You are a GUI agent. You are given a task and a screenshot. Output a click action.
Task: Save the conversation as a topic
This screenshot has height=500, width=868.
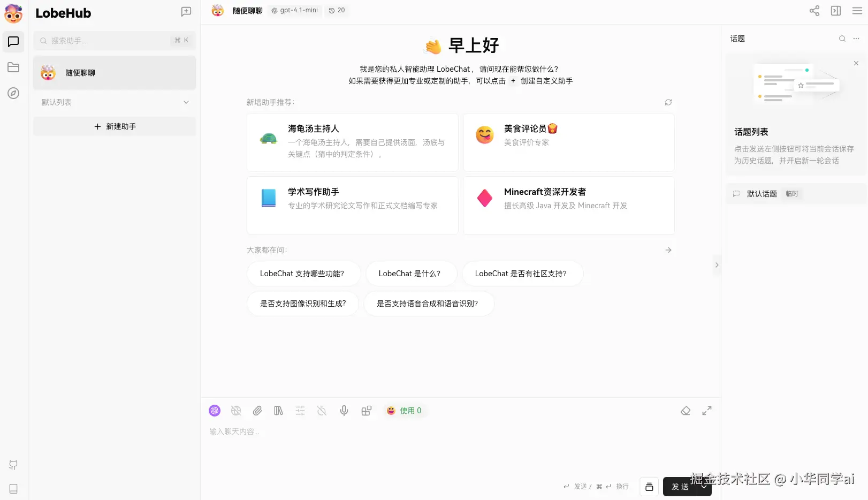[649, 487]
